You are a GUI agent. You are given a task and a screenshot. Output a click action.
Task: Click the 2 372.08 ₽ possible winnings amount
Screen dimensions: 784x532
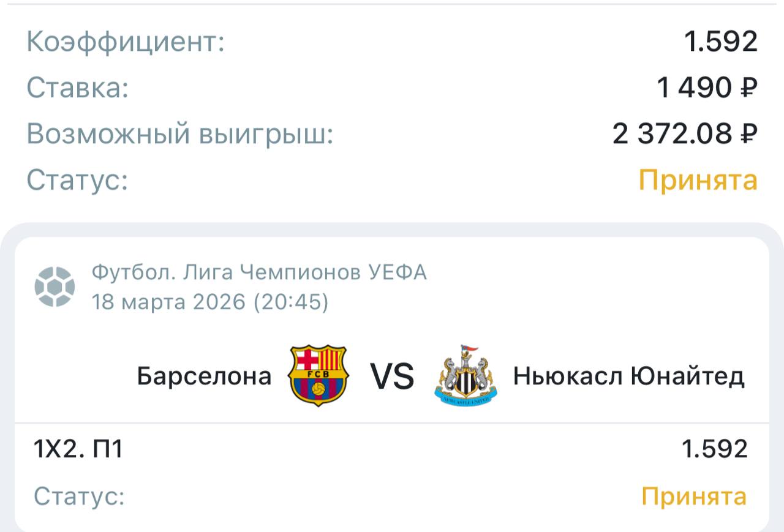(x=685, y=134)
